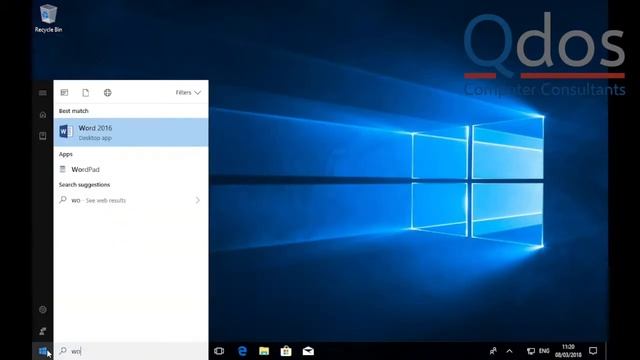The width and height of the screenshot is (640, 360).
Task: Open the Notebook icon in search sidebar
Action: pos(42,136)
